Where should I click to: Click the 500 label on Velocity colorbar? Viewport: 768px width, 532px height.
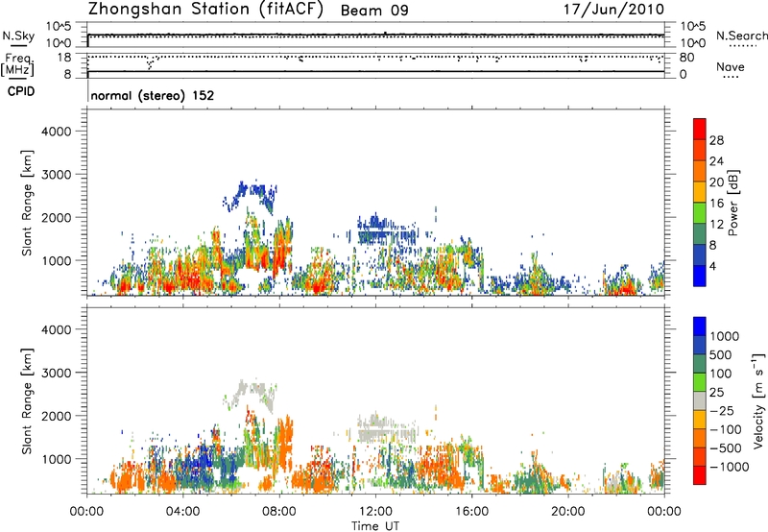point(720,354)
